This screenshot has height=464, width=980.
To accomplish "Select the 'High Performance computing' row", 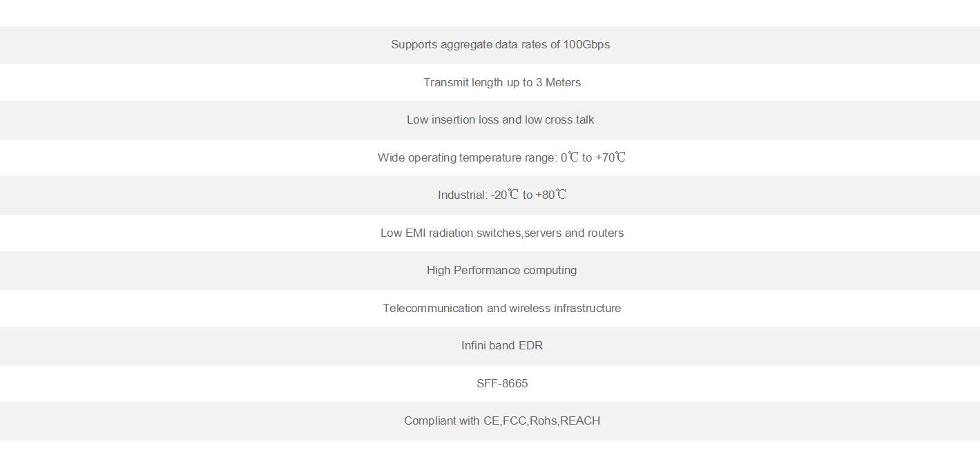I will [501, 271].
